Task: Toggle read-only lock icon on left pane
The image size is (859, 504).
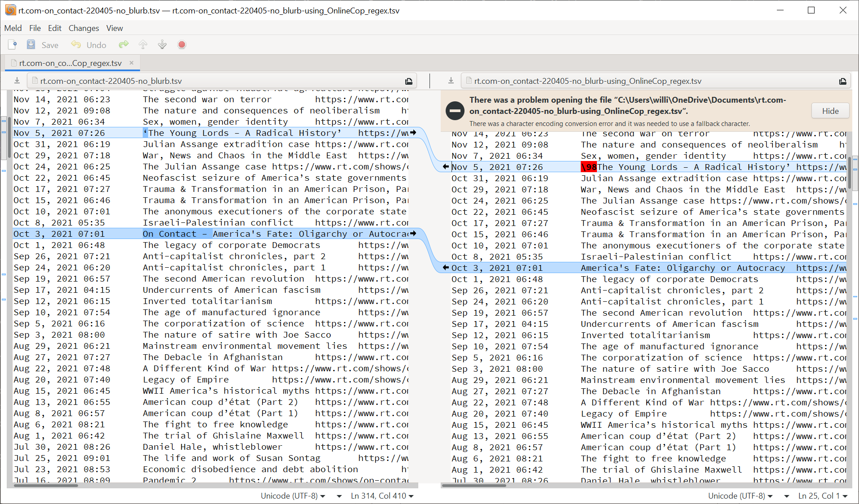Action: click(x=409, y=81)
